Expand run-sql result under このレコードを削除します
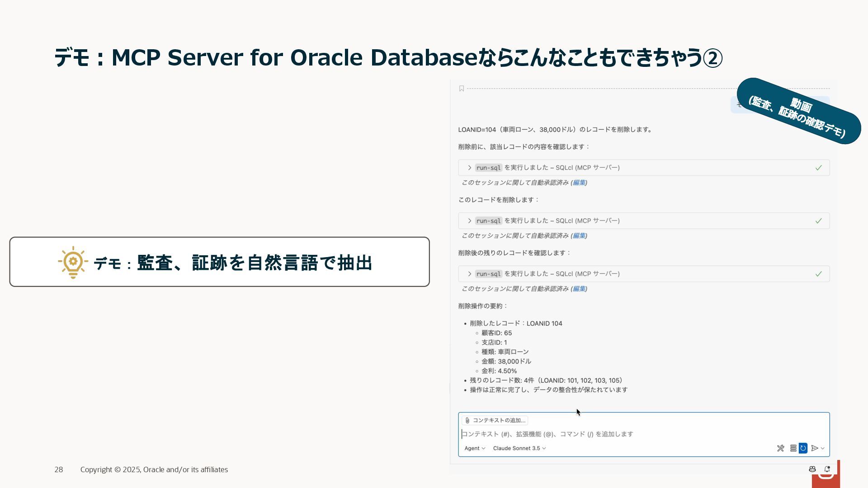Screen dimensions: 868x488 [x=644, y=221]
